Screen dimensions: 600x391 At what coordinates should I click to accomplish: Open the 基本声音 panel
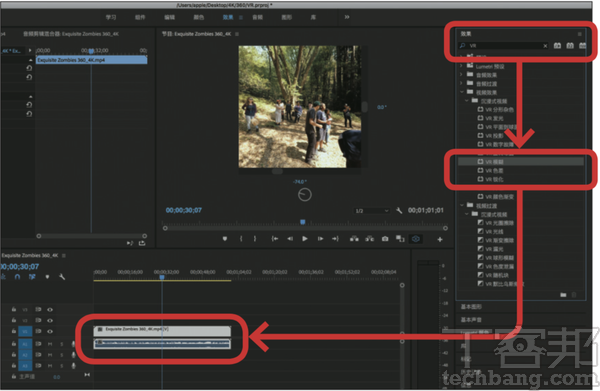[471, 319]
